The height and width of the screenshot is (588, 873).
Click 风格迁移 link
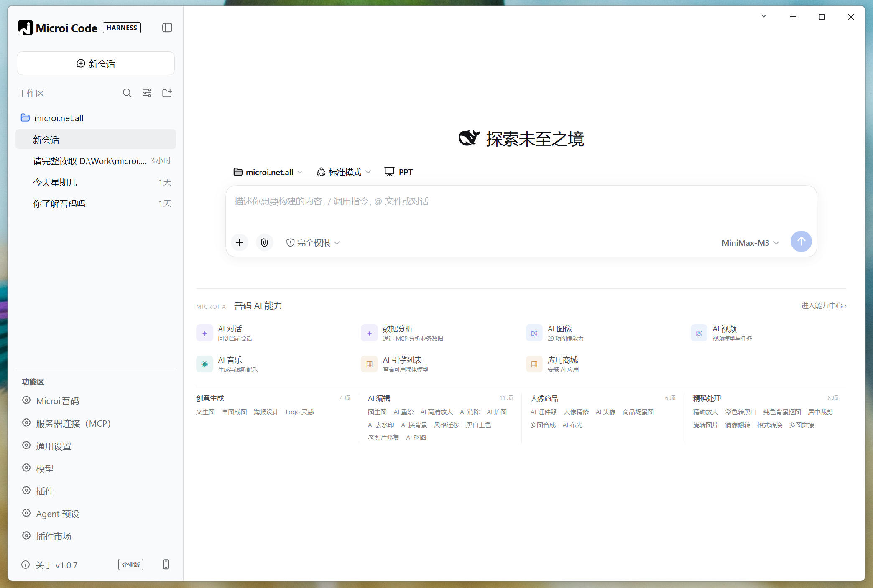tap(447, 425)
